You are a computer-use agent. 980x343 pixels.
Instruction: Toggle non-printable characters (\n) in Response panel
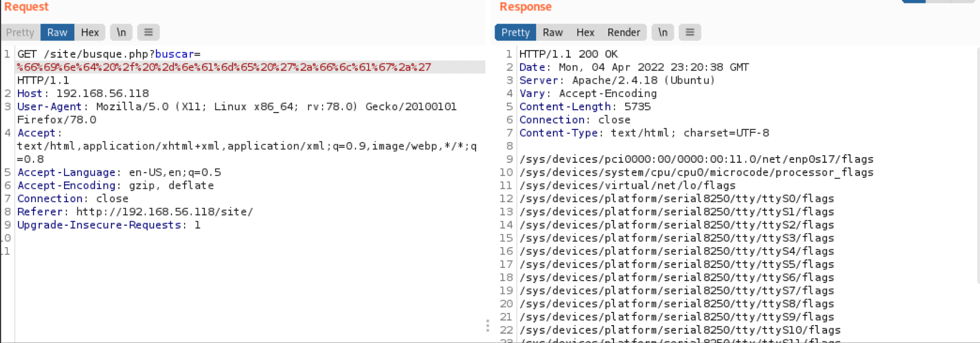click(663, 32)
